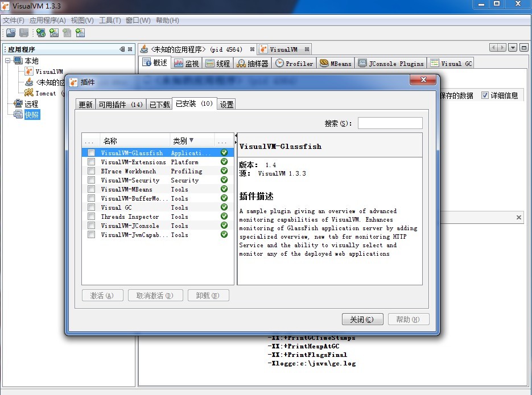
Task: Close the lower detail panel X
Action: click(x=519, y=218)
